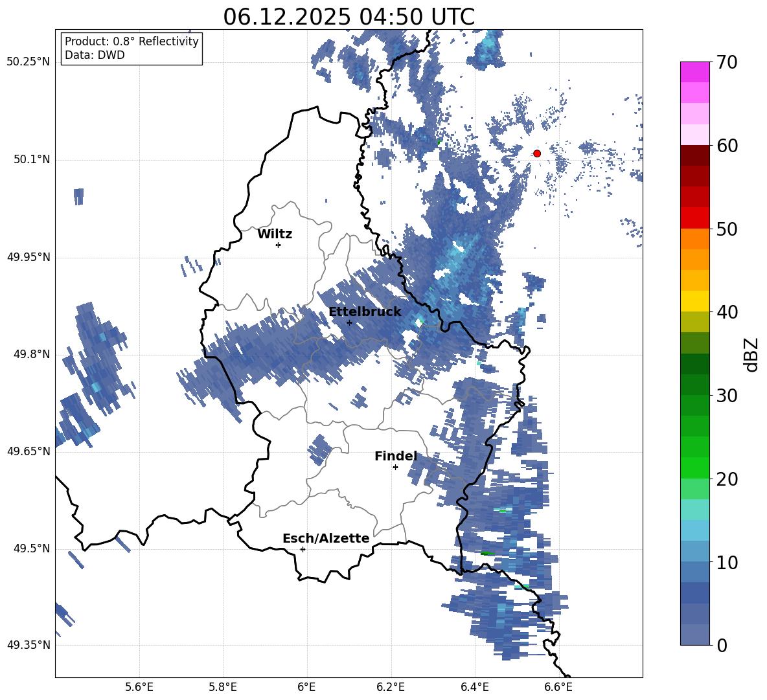Click the Wiltz station marker cross
This screenshot has height=700, width=767.
click(x=279, y=245)
